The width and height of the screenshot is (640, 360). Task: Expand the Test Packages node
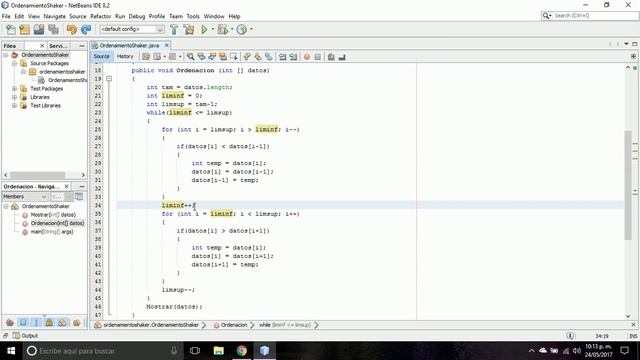[15, 89]
